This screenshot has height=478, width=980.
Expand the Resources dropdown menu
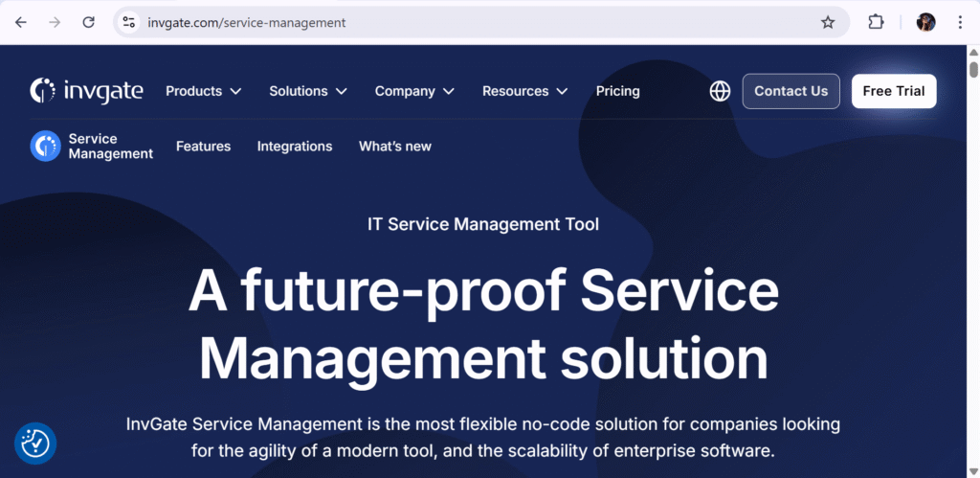pyautogui.click(x=525, y=91)
